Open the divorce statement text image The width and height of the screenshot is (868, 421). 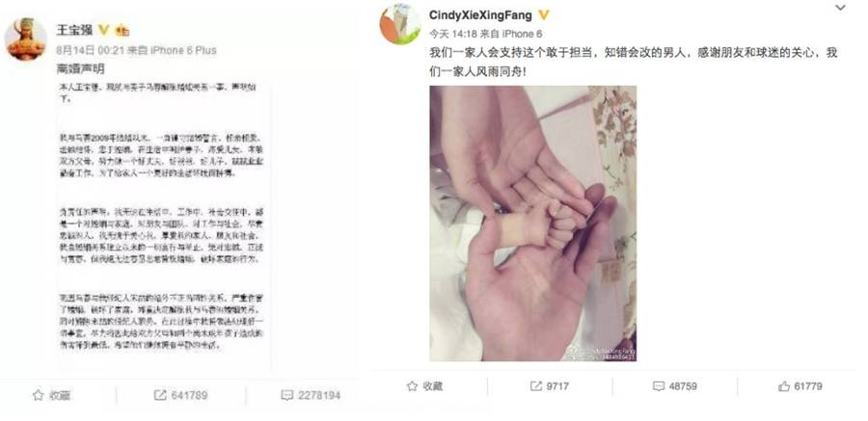(x=164, y=224)
